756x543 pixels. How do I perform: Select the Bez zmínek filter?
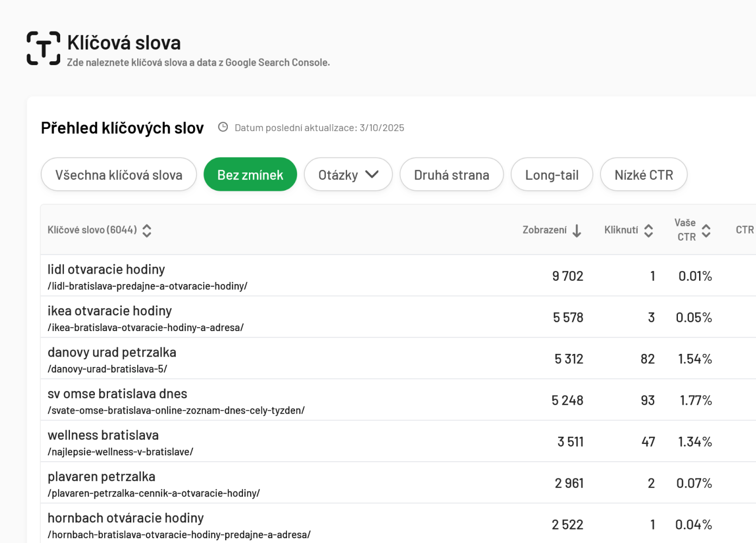(251, 174)
